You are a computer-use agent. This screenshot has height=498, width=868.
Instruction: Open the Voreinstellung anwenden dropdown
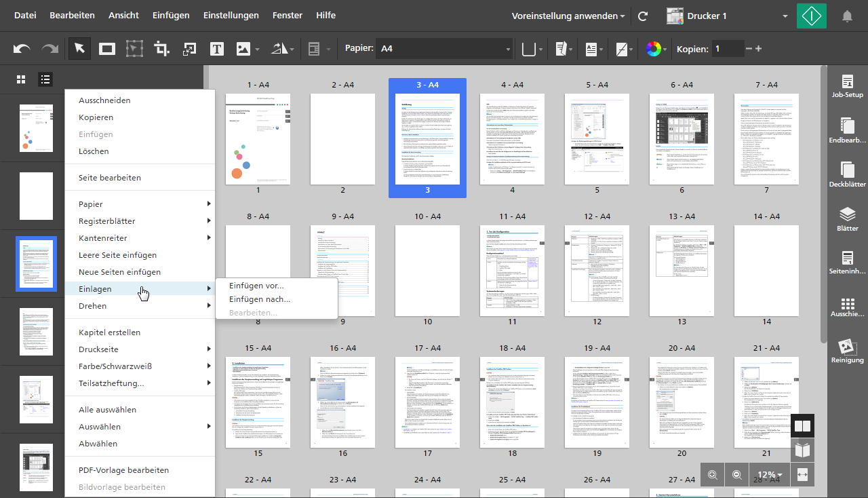568,16
